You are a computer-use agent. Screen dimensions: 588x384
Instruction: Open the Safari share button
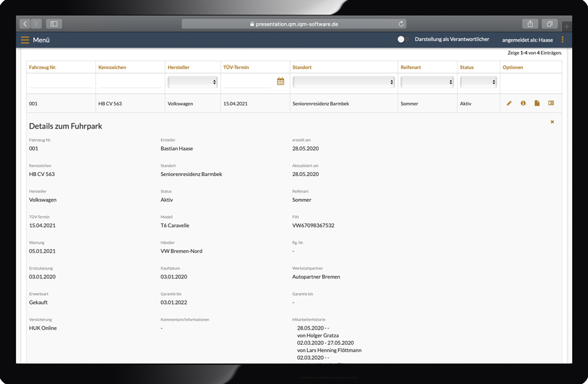pyautogui.click(x=530, y=24)
